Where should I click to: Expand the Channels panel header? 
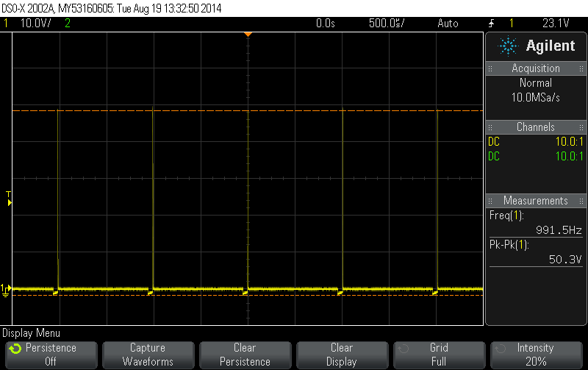[x=536, y=127]
